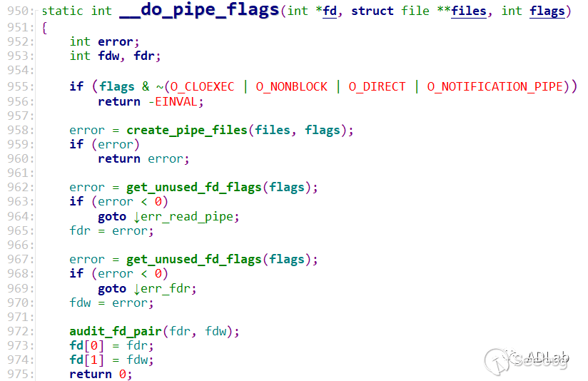Click the 'fd[1] = fdw;' statement
This screenshot has height=381, width=588.
111,360
